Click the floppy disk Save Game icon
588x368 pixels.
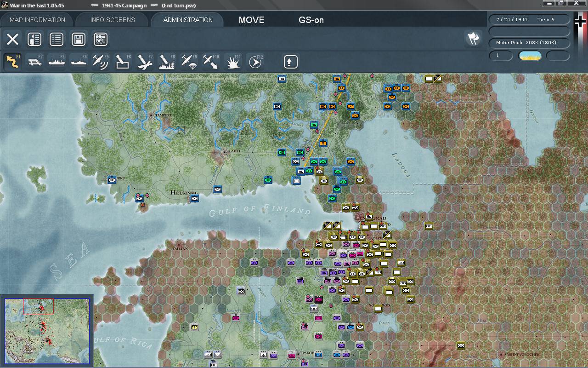coord(79,39)
